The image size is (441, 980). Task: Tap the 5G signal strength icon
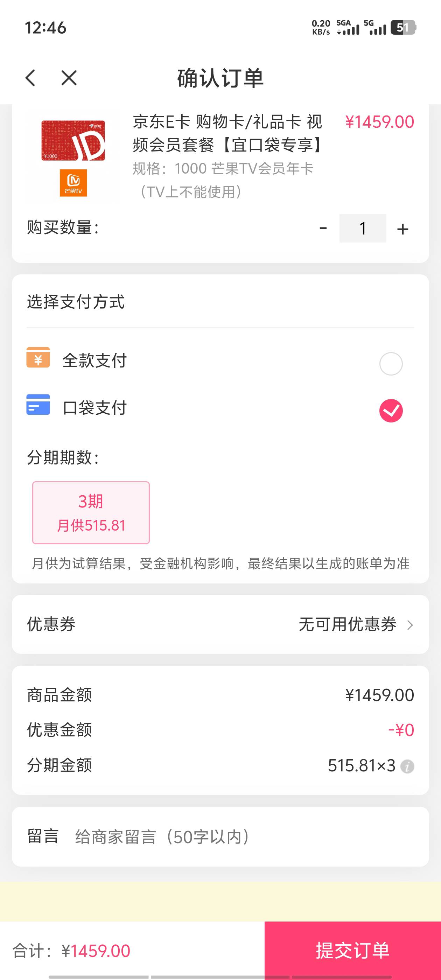click(375, 27)
